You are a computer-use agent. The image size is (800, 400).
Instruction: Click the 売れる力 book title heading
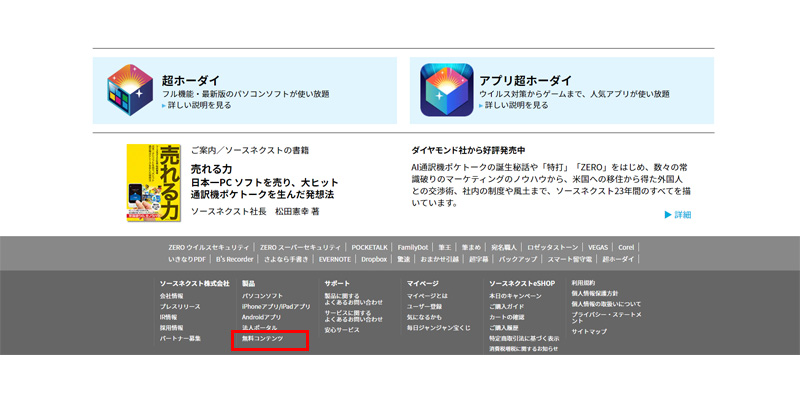[x=211, y=169]
